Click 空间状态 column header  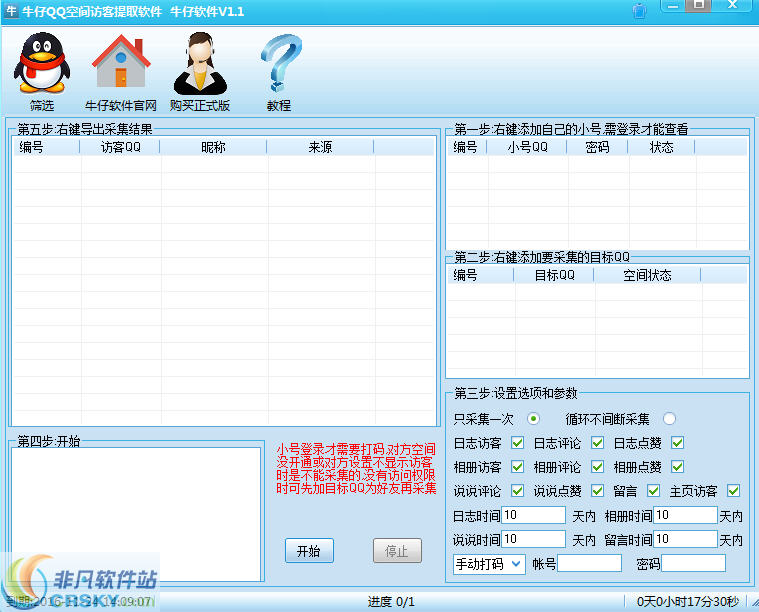[647, 275]
